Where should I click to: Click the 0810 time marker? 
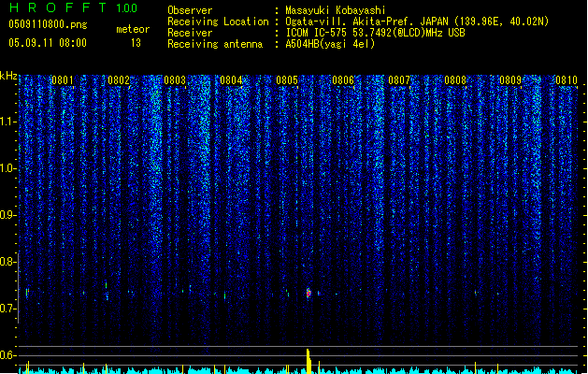(x=566, y=80)
